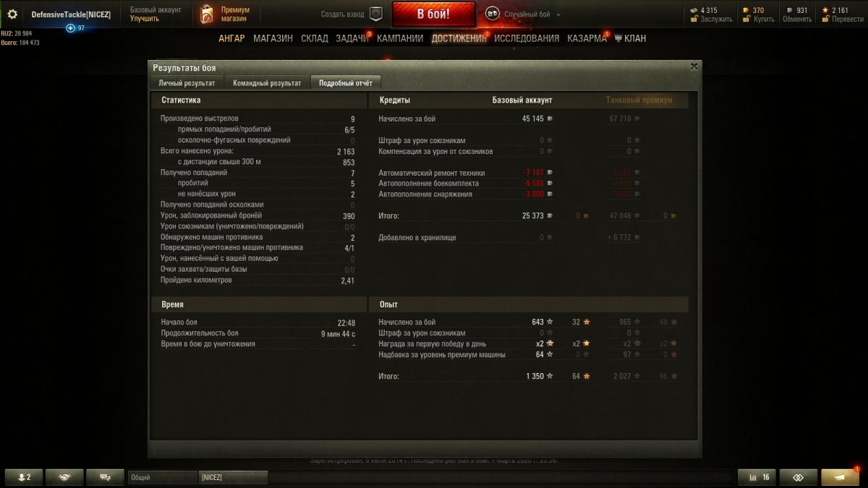Switch to the Личный результат tab
868x488 pixels.
tap(187, 83)
